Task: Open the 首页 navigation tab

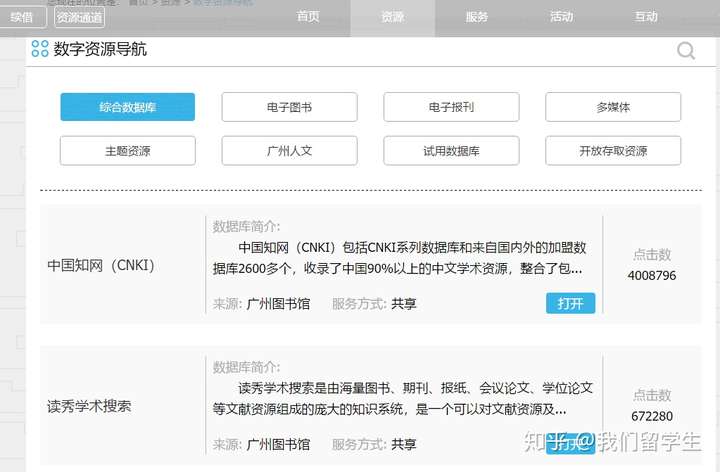Action: pyautogui.click(x=308, y=17)
